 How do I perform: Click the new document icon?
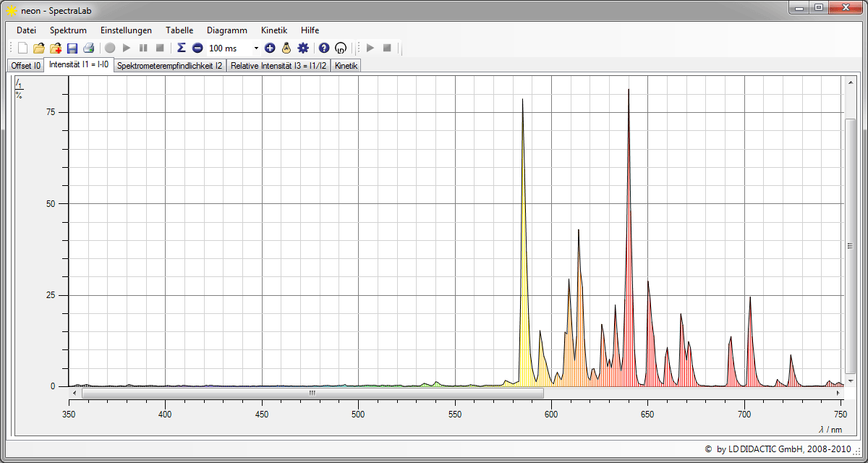(22, 48)
